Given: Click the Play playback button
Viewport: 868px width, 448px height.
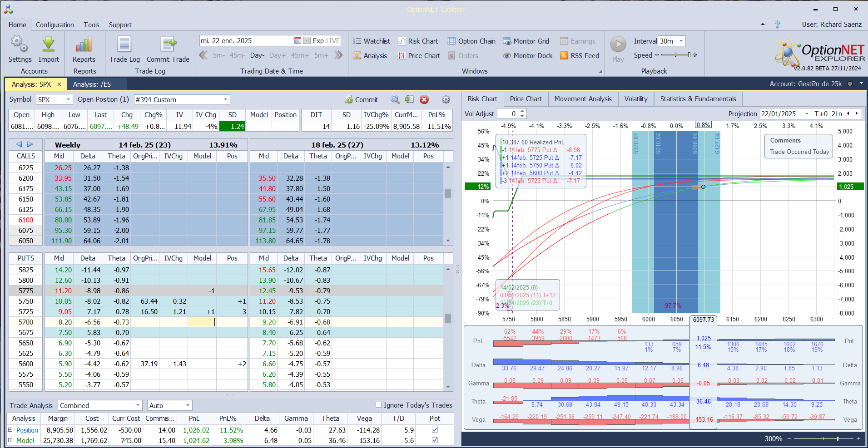Looking at the screenshot, I should coord(618,44).
